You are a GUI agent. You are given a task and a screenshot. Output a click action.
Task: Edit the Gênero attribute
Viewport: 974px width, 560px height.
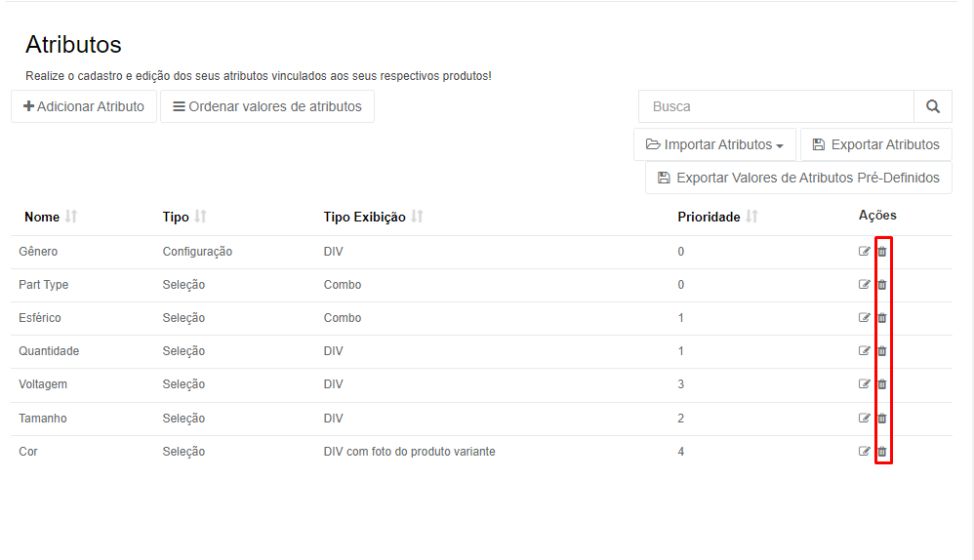(864, 252)
